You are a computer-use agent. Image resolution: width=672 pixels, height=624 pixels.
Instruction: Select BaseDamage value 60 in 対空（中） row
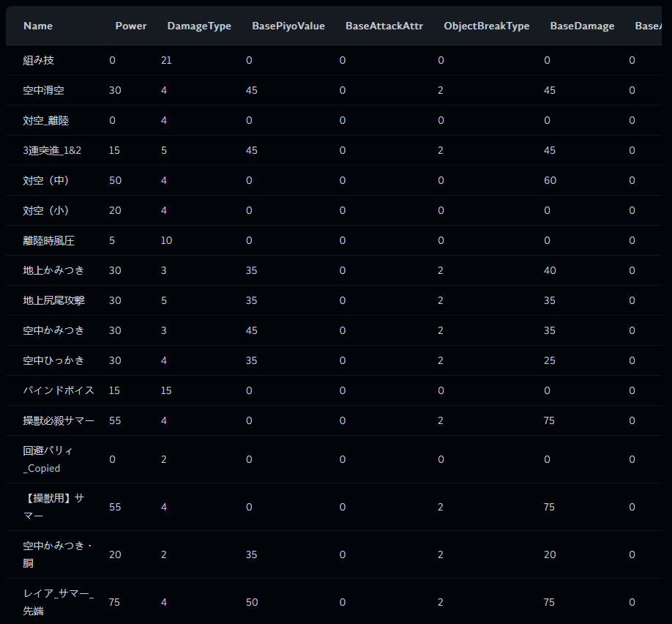(550, 180)
